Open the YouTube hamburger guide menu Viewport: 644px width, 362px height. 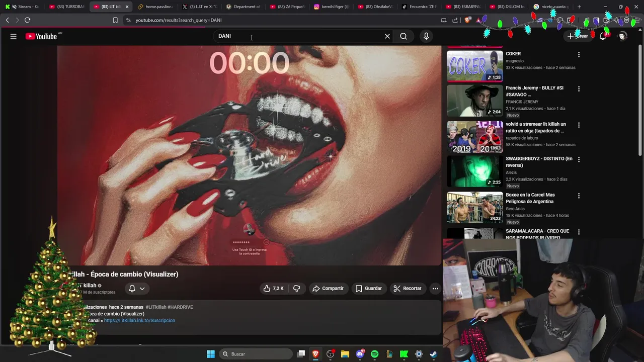(14, 36)
